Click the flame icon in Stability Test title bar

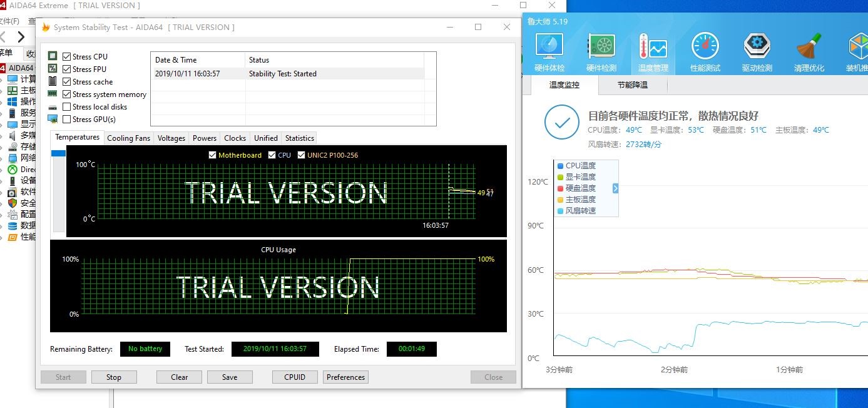[x=45, y=27]
